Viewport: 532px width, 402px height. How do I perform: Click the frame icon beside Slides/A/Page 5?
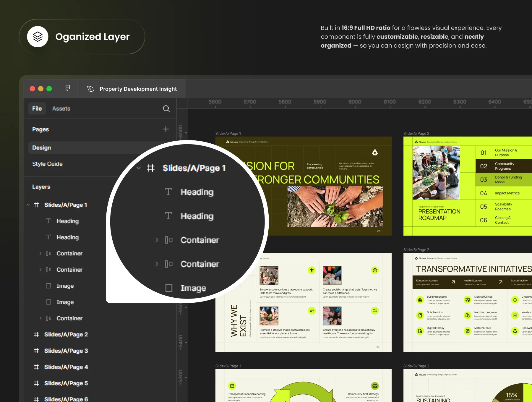(36, 383)
